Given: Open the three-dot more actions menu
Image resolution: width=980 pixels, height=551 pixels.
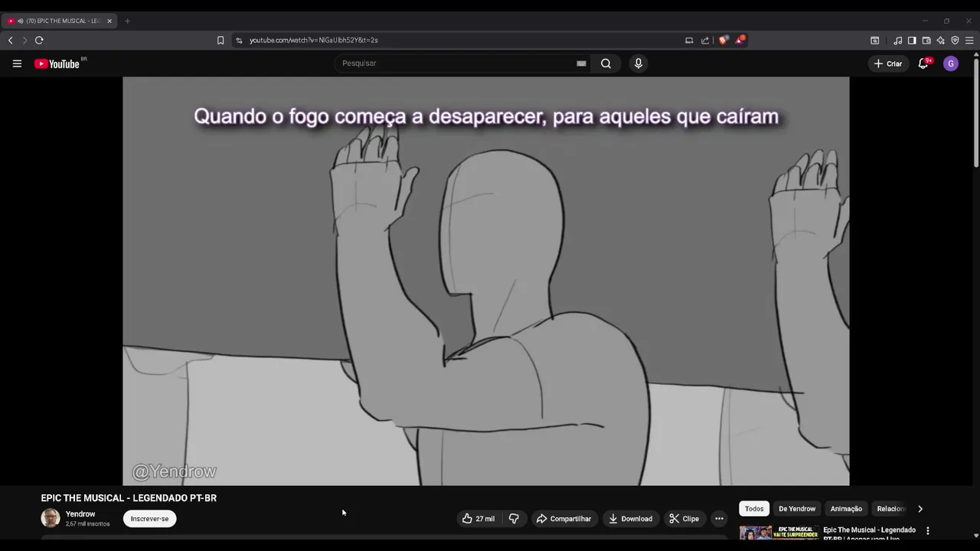Looking at the screenshot, I should pyautogui.click(x=719, y=519).
